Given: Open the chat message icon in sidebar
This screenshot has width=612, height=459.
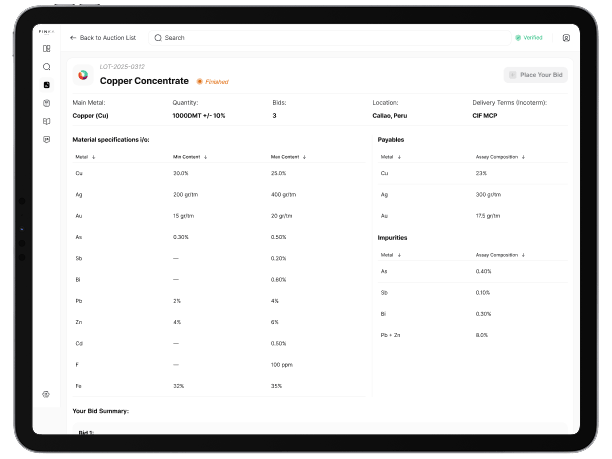Looking at the screenshot, I should coord(46,139).
